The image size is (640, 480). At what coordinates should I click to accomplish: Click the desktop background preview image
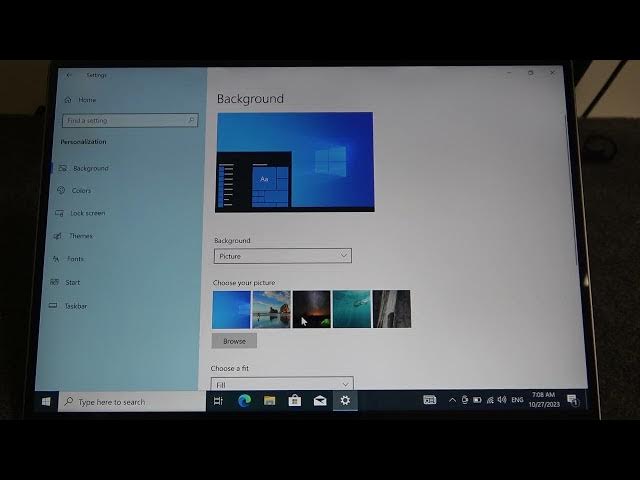tap(295, 162)
